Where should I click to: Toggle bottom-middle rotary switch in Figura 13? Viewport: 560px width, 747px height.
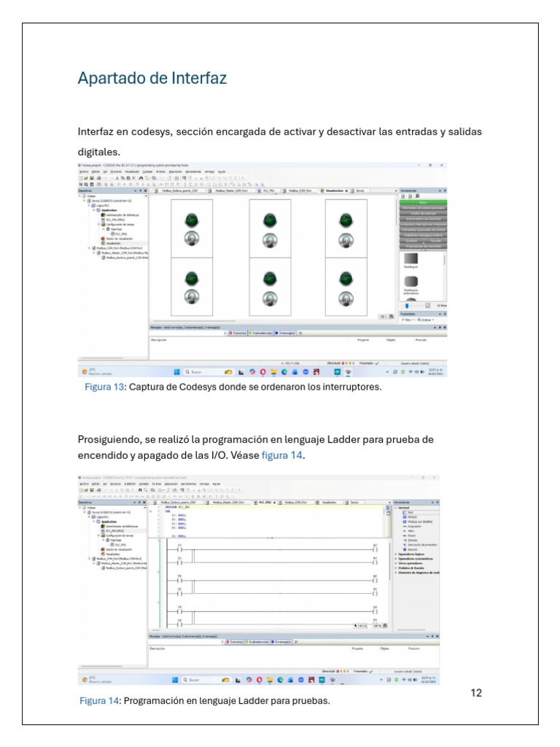pyautogui.click(x=270, y=298)
